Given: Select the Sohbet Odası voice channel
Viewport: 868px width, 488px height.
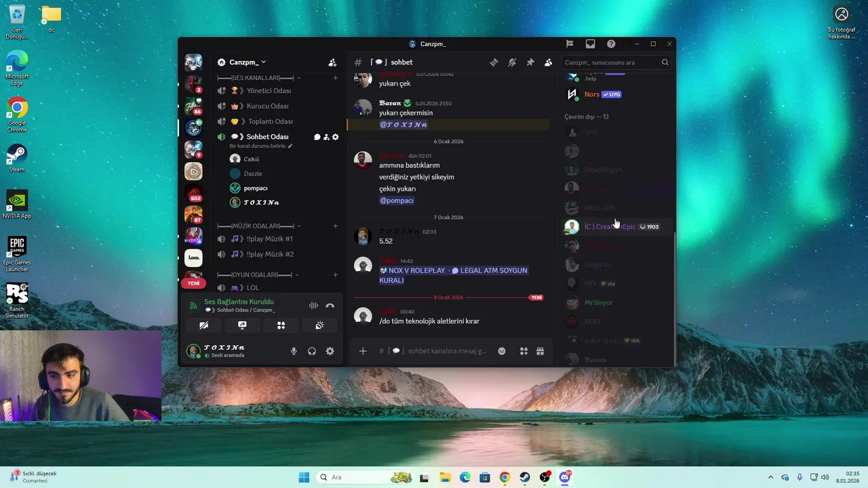Looking at the screenshot, I should click(x=267, y=137).
